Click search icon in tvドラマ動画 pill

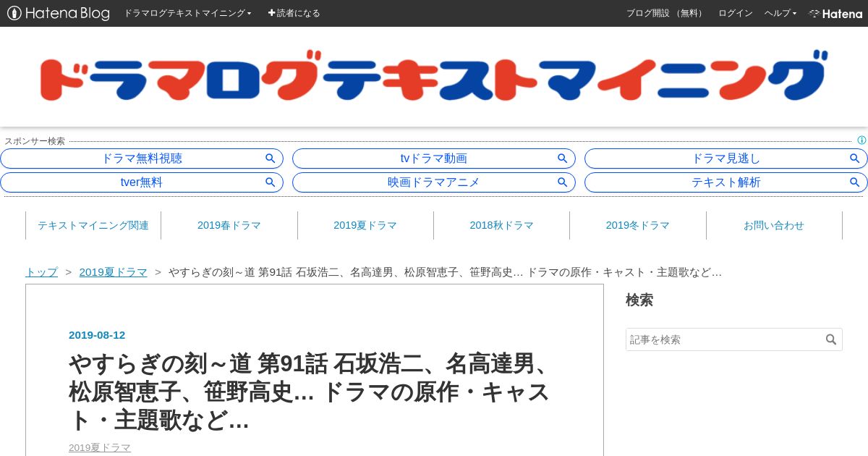[562, 159]
